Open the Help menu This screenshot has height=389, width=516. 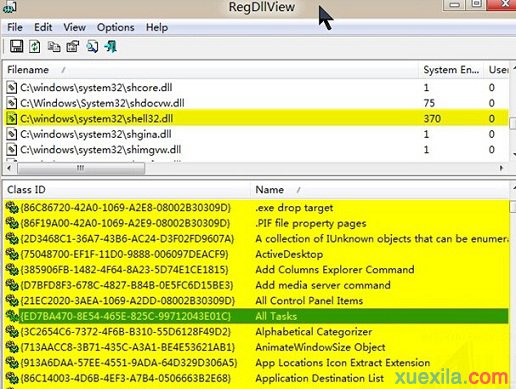click(x=157, y=27)
